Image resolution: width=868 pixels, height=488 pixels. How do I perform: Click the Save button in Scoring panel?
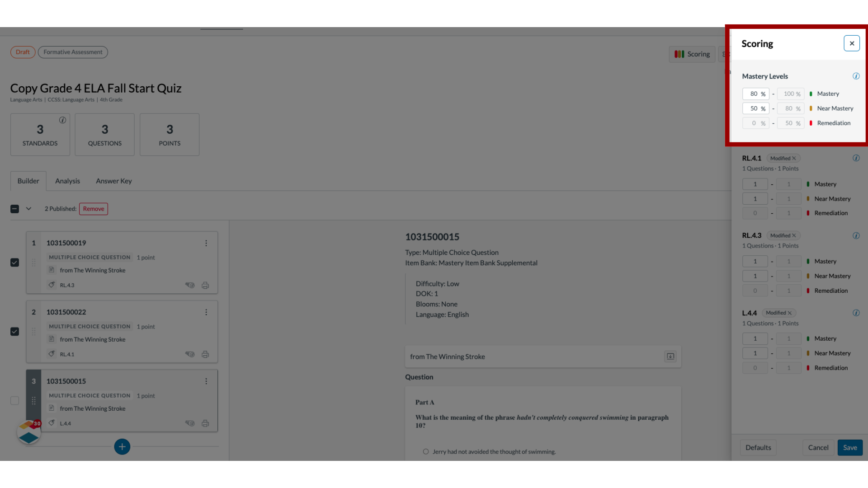[x=850, y=447]
